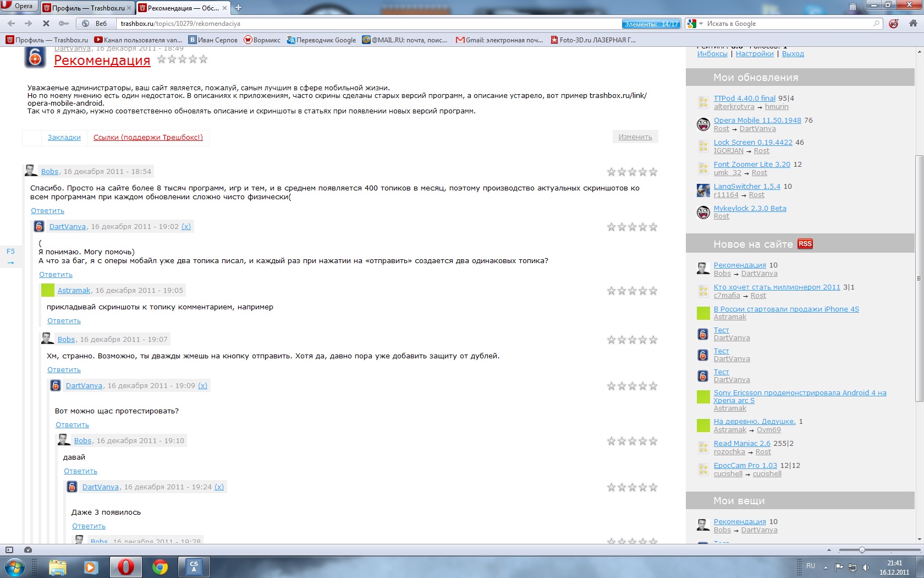Open bookmark Переводчик Google

click(x=321, y=40)
